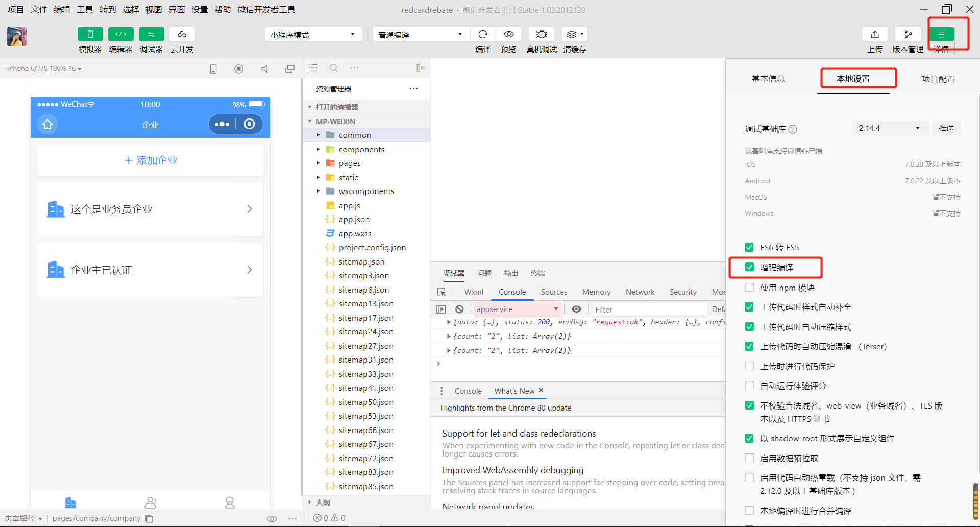Open the file outline list icon

(x=313, y=68)
